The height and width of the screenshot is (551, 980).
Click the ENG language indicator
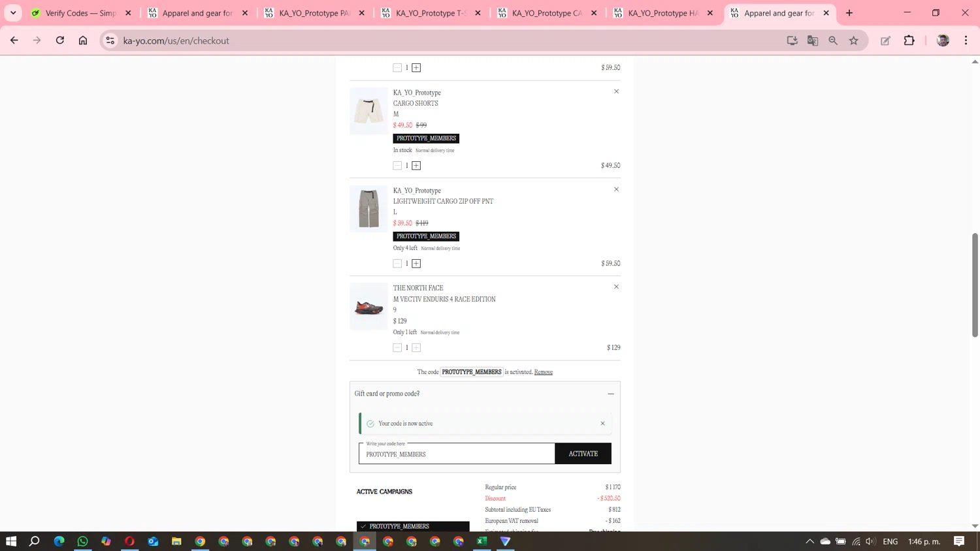tap(890, 541)
